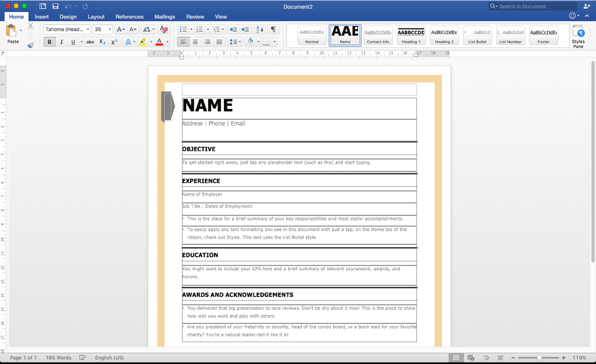Switch to Web Layout view in status bar
596x364 pixels.
click(471, 358)
